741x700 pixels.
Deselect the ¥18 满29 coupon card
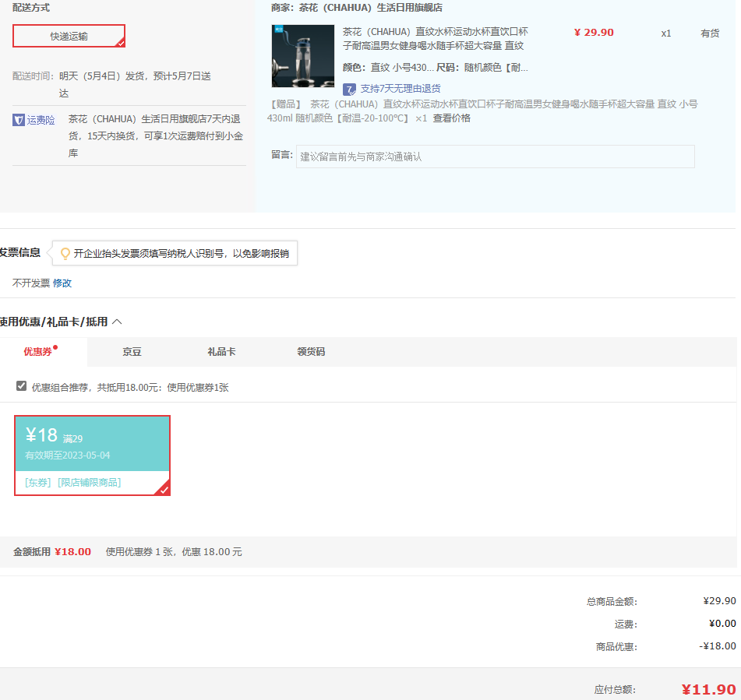click(92, 456)
